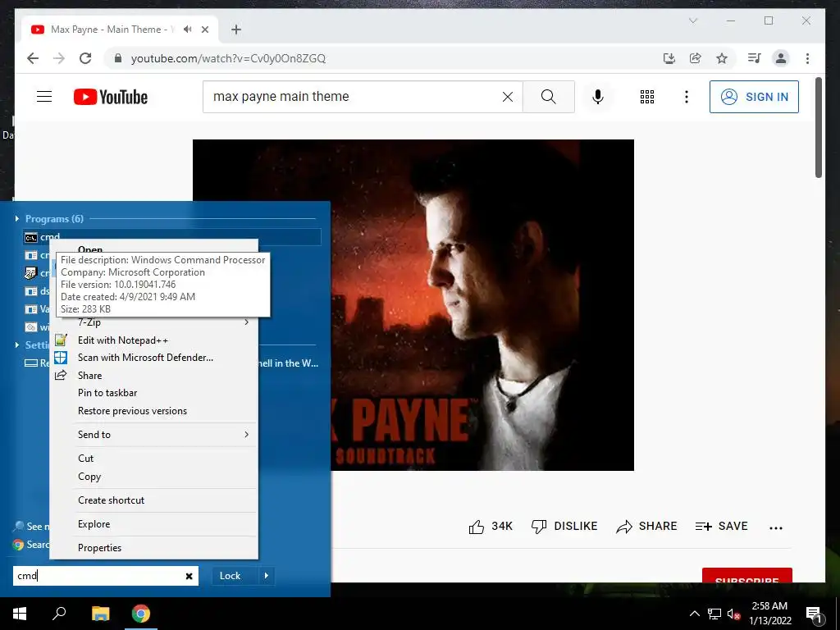Open Chrome three-dot menu

pos(807,58)
